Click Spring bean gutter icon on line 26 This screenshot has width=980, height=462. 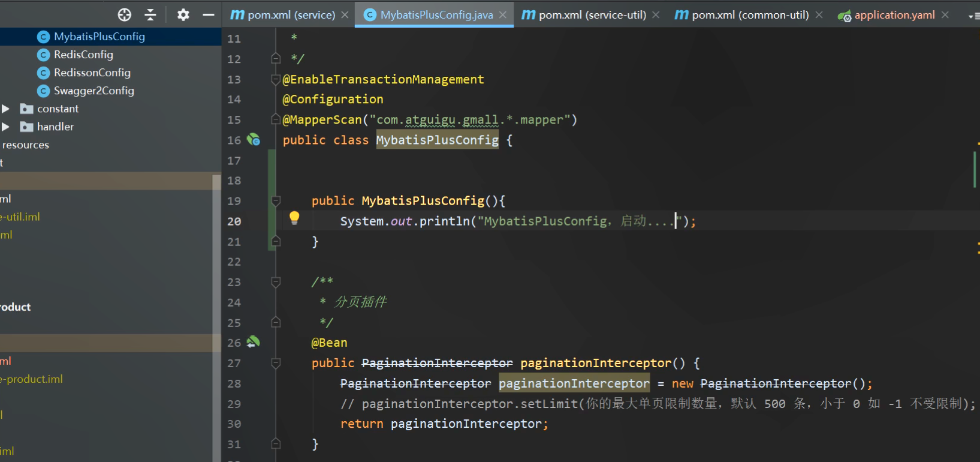[254, 342]
